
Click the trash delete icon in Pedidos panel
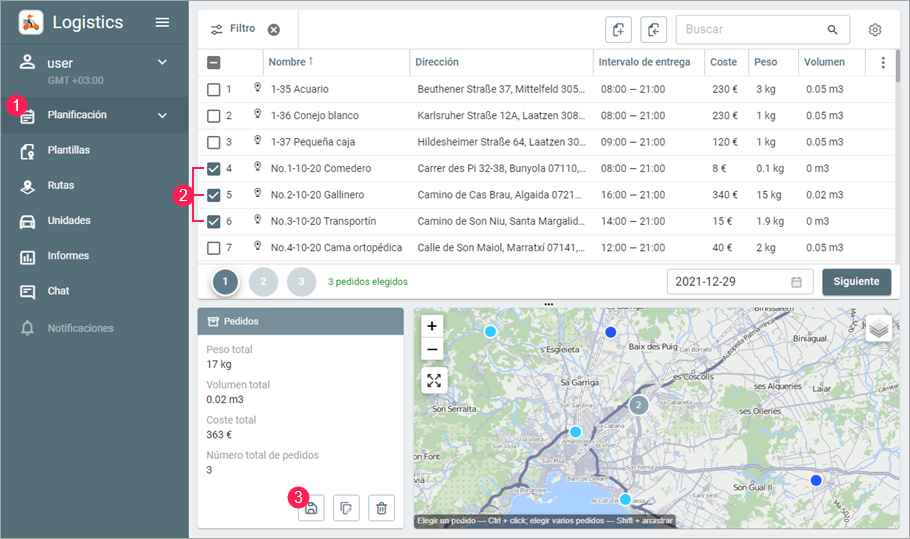[x=381, y=508]
